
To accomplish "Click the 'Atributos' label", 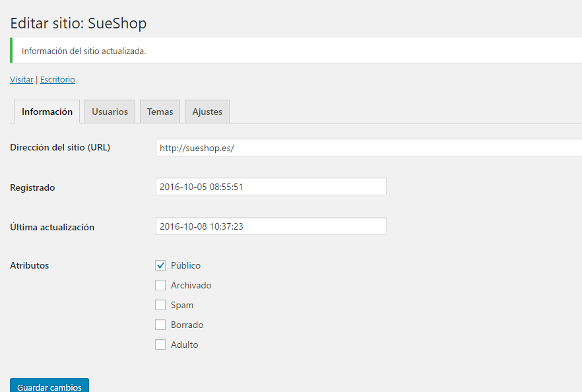I will click(29, 265).
